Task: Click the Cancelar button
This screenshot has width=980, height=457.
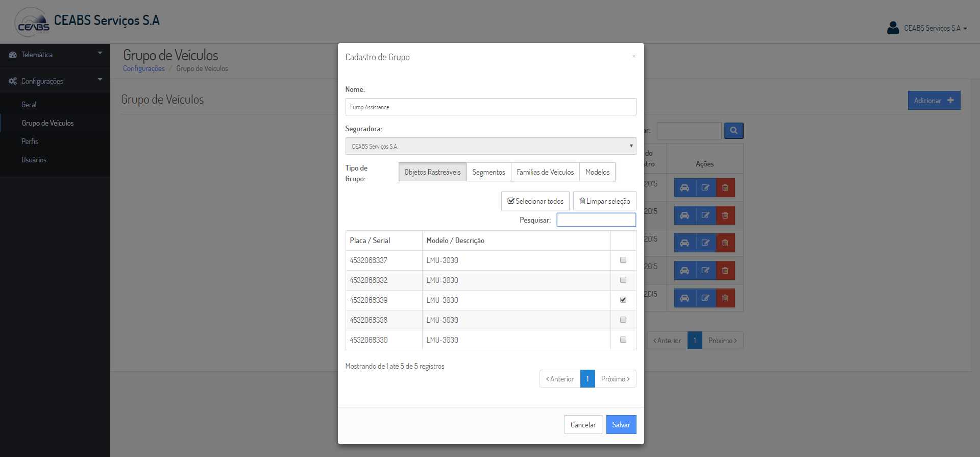Action: click(583, 425)
